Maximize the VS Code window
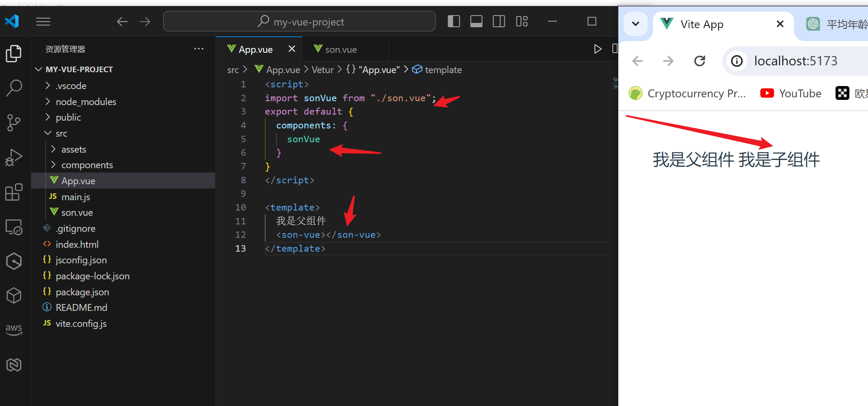The height and width of the screenshot is (406, 868). [x=592, y=21]
